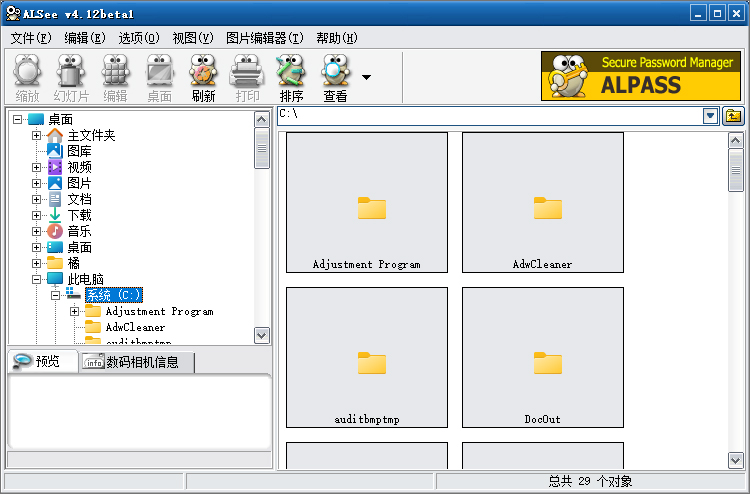The width and height of the screenshot is (750, 494).
Task: Click tree panel scroll up arrow
Action: pos(262,119)
